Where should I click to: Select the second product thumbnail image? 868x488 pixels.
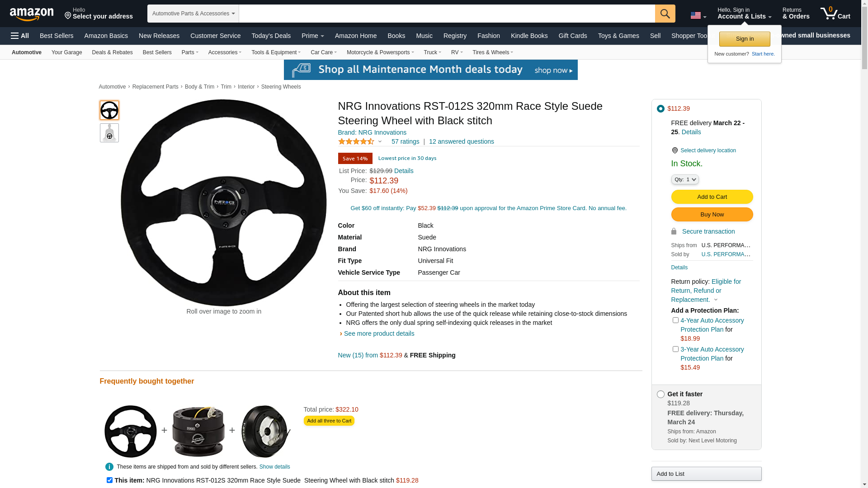pyautogui.click(x=109, y=133)
